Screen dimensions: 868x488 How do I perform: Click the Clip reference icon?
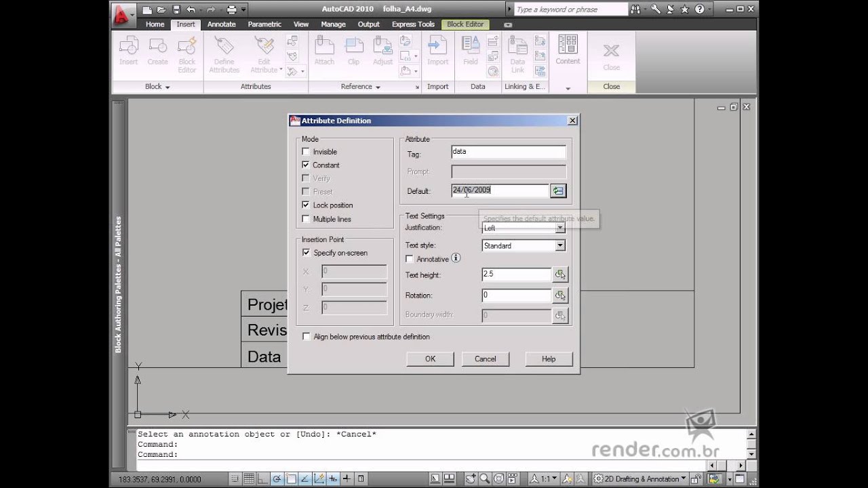tap(353, 46)
